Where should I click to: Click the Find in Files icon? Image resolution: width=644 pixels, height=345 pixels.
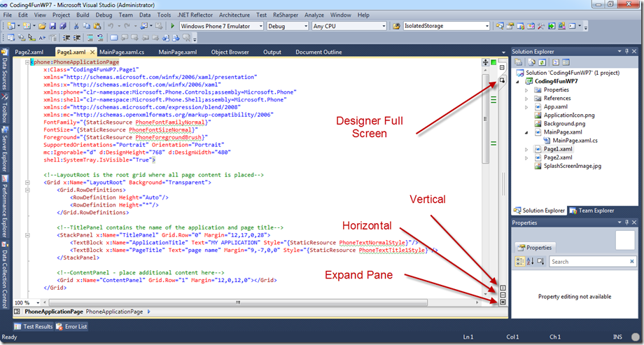pyautogui.click(x=396, y=26)
